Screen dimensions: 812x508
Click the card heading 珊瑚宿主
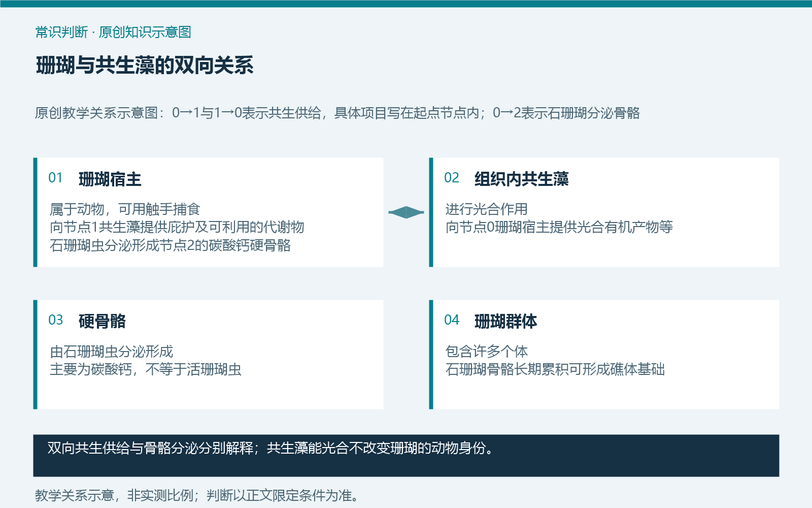(x=110, y=179)
